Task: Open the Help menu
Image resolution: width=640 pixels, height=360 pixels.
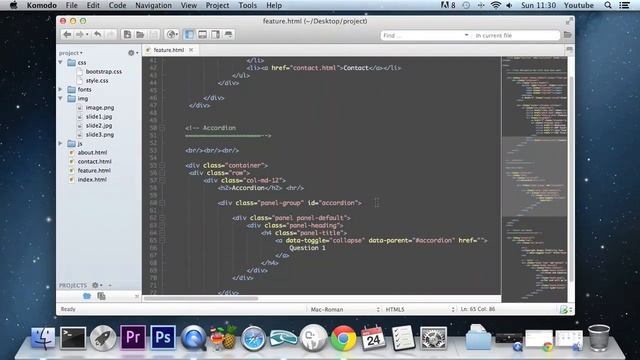Action: point(274,5)
